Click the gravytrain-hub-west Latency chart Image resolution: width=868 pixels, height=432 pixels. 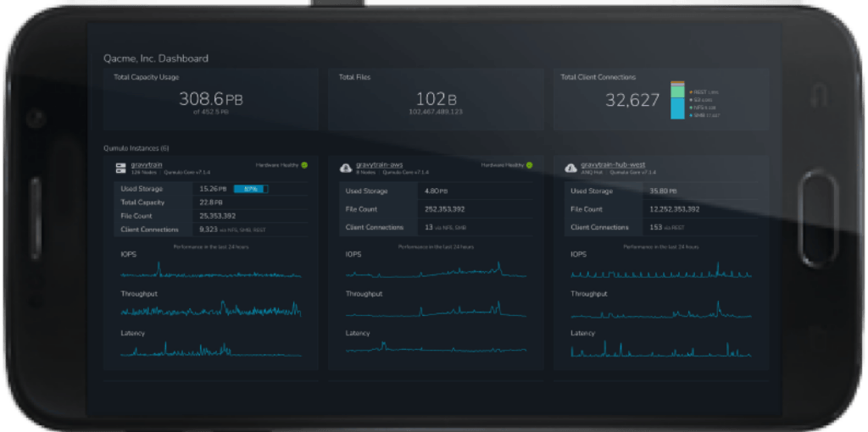(660, 348)
